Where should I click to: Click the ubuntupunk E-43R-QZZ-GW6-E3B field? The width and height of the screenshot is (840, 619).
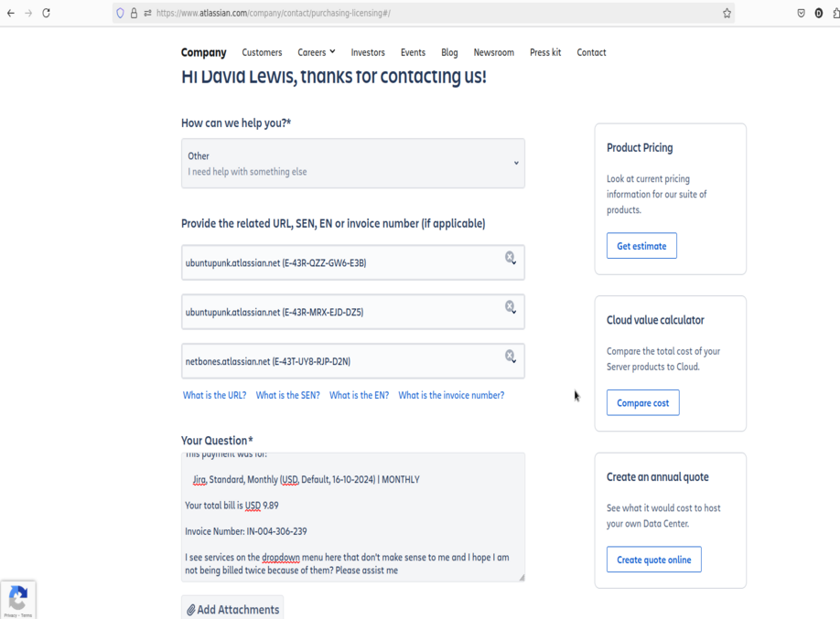(353, 262)
